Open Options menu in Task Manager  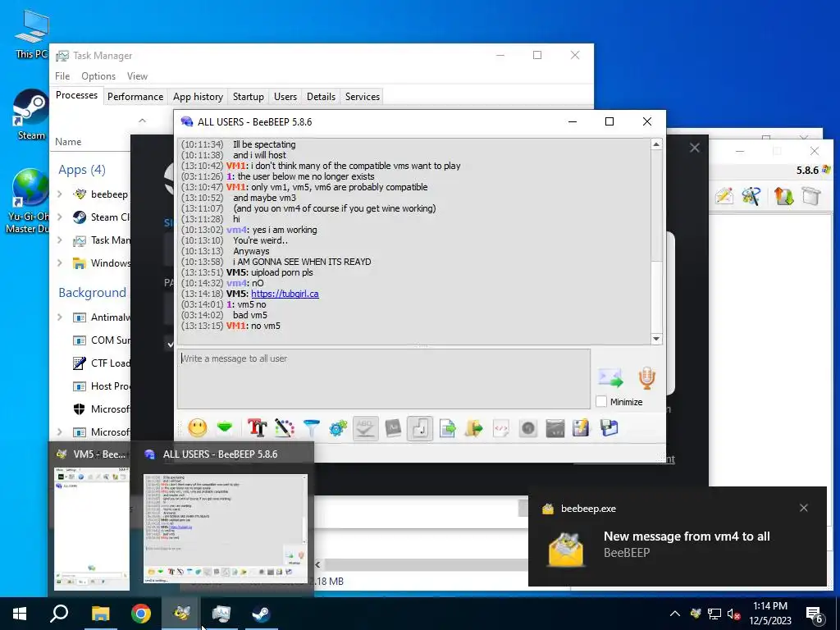98,76
